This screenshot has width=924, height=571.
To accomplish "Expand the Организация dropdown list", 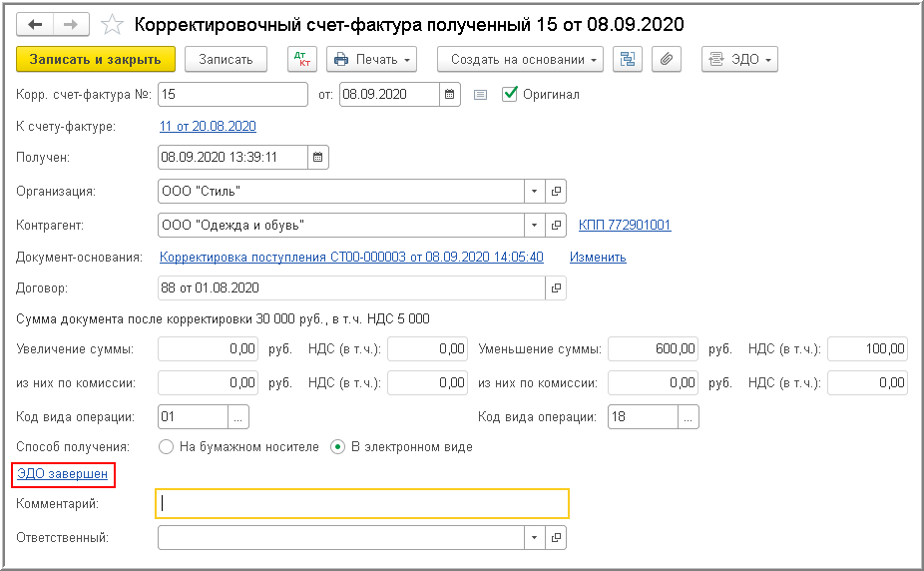I will click(534, 191).
